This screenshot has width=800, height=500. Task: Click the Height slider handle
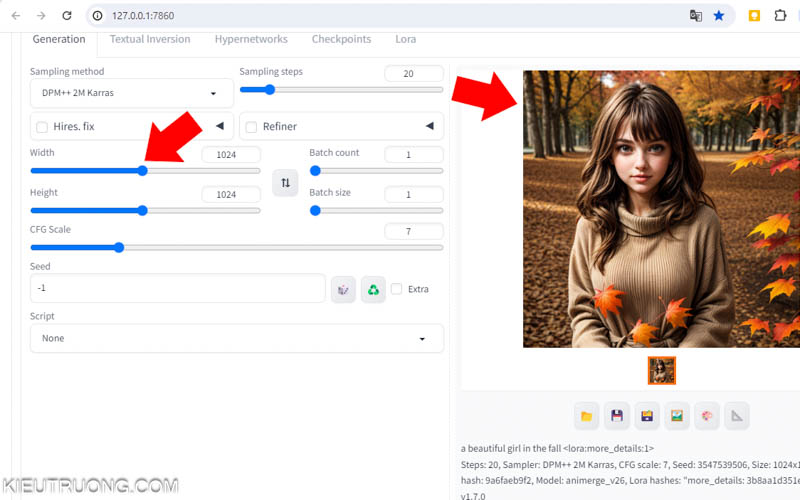pos(143,210)
